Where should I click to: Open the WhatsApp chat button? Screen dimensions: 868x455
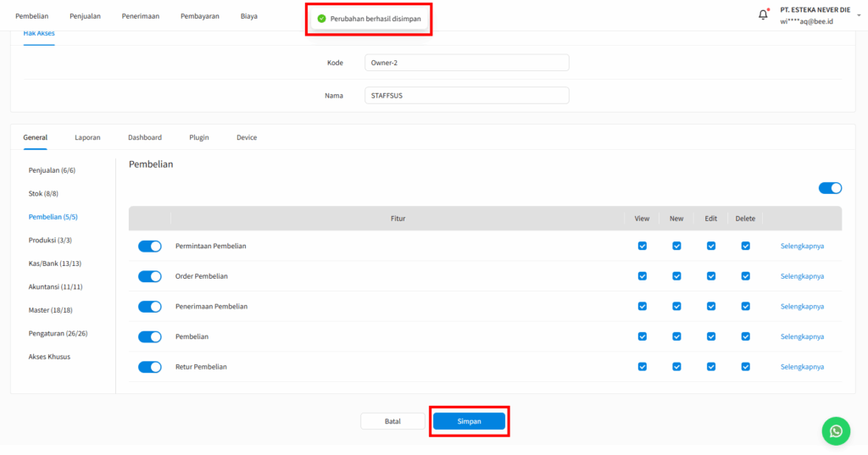pos(836,430)
